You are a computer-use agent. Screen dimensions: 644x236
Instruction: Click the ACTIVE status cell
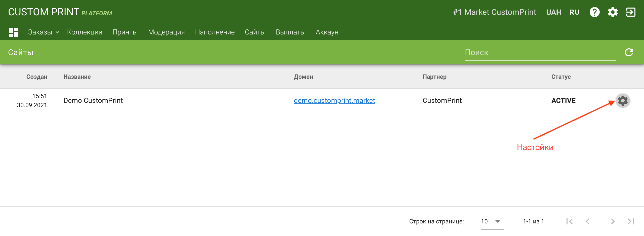(563, 101)
